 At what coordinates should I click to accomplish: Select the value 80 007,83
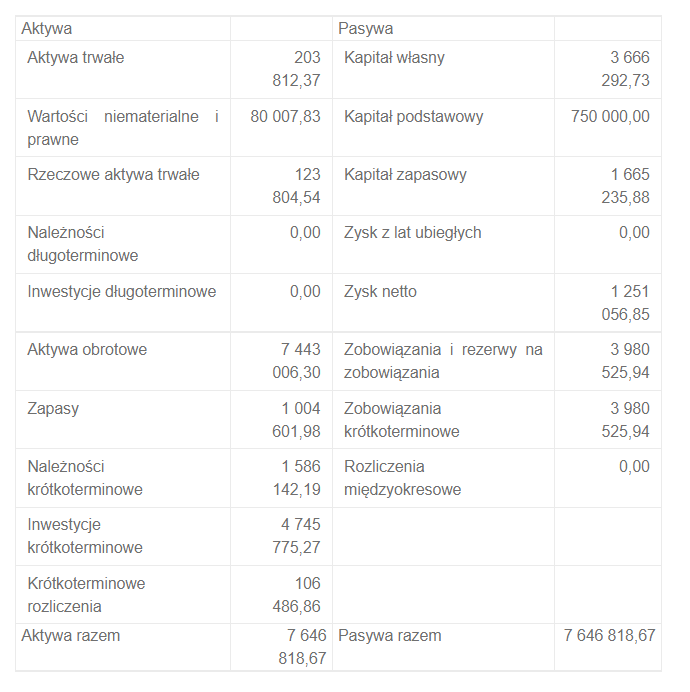tap(285, 117)
